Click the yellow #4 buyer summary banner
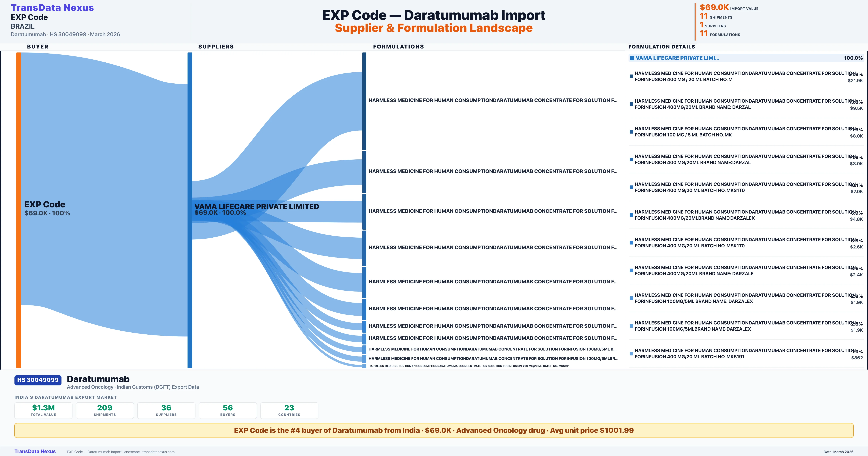 434,430
